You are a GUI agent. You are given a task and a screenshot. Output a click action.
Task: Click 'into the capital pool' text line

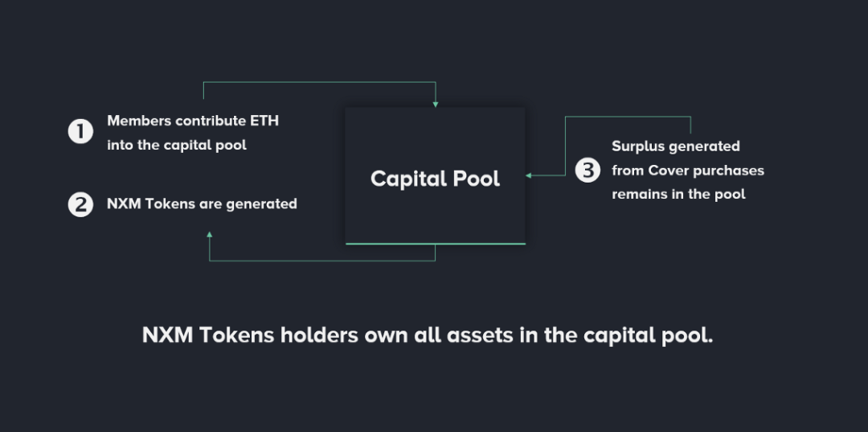point(177,146)
